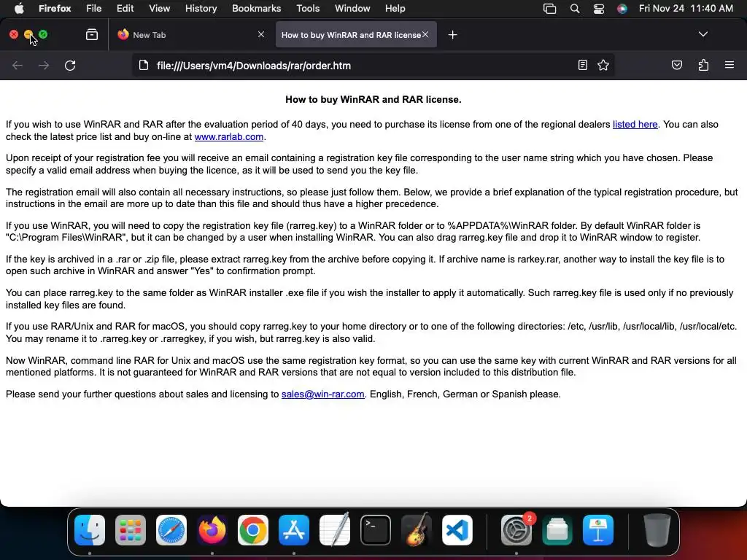
Task: Go back to previous page
Action: coord(18,65)
